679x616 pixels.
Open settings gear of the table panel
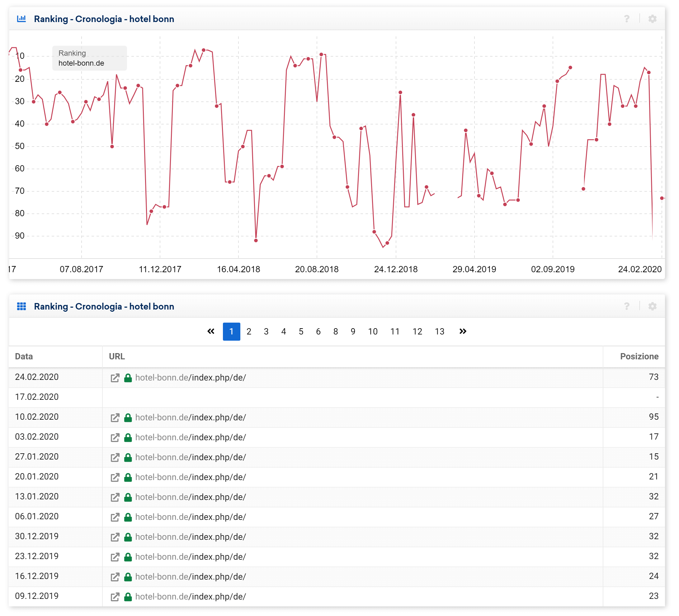point(653,306)
